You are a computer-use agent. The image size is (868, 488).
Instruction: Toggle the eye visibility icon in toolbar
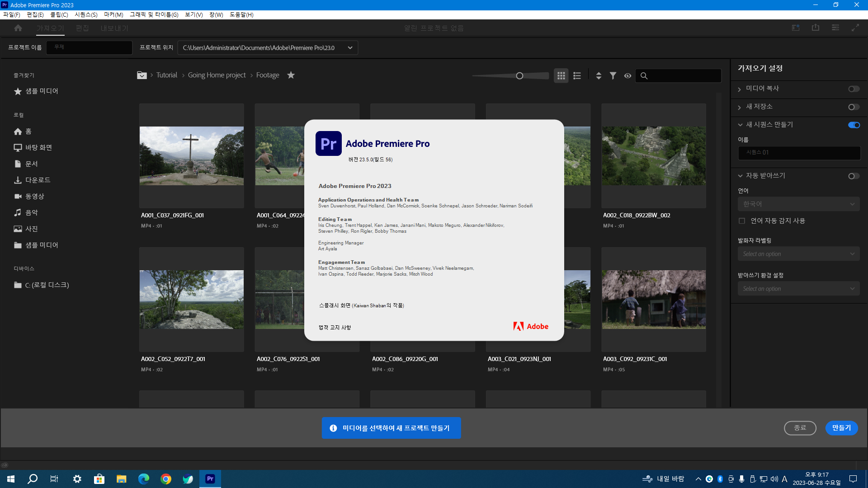(627, 76)
